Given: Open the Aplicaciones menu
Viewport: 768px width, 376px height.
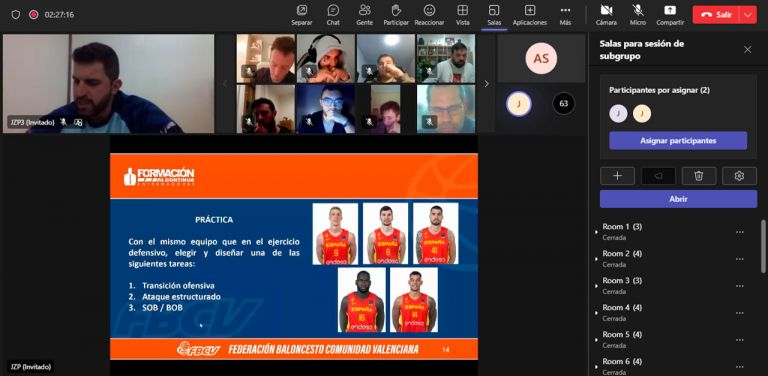Looking at the screenshot, I should pyautogui.click(x=529, y=15).
